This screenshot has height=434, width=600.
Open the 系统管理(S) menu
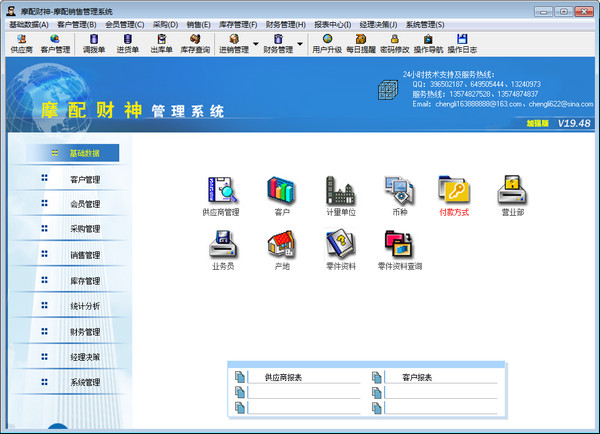(425, 25)
